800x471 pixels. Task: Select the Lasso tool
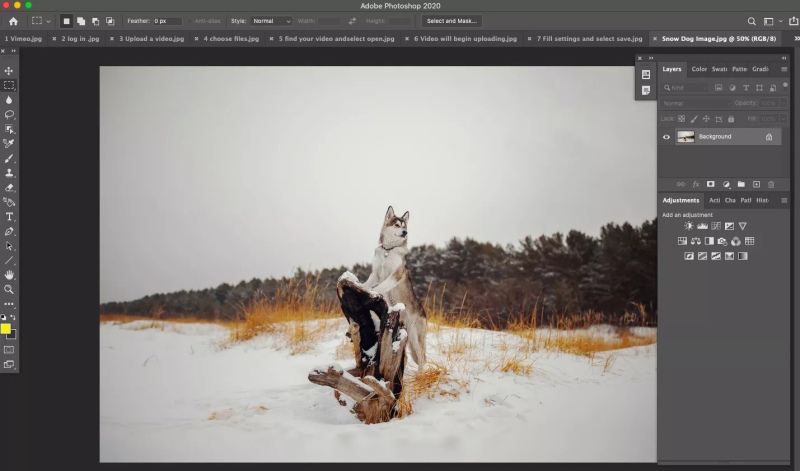[x=9, y=115]
